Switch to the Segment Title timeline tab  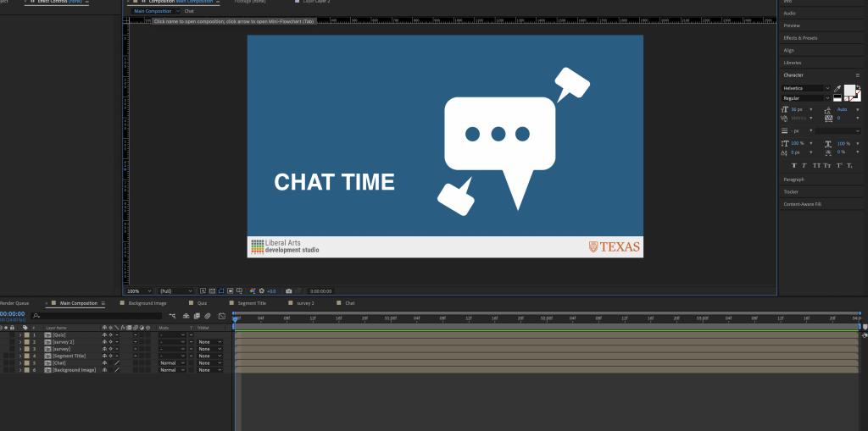[252, 303]
